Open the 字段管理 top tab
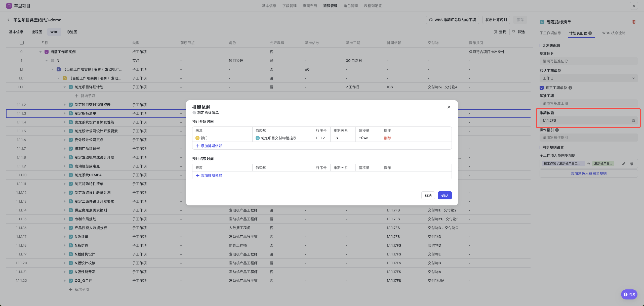Screen dimensions: 644x306 click(289, 6)
